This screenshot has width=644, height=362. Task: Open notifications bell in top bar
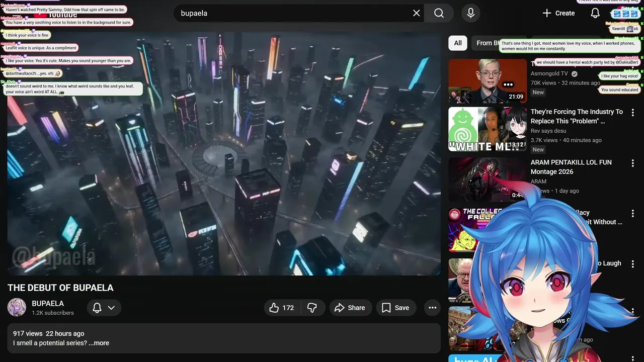(595, 13)
